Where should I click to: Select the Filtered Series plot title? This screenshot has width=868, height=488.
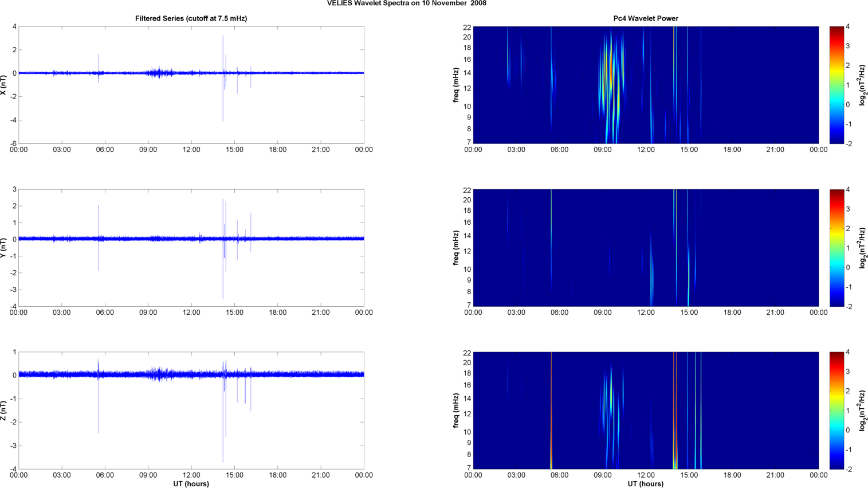coord(191,18)
